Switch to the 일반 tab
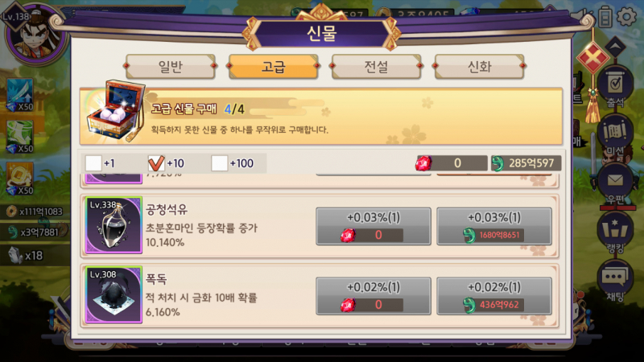Viewport: 644px width, 362px height. coord(170,67)
